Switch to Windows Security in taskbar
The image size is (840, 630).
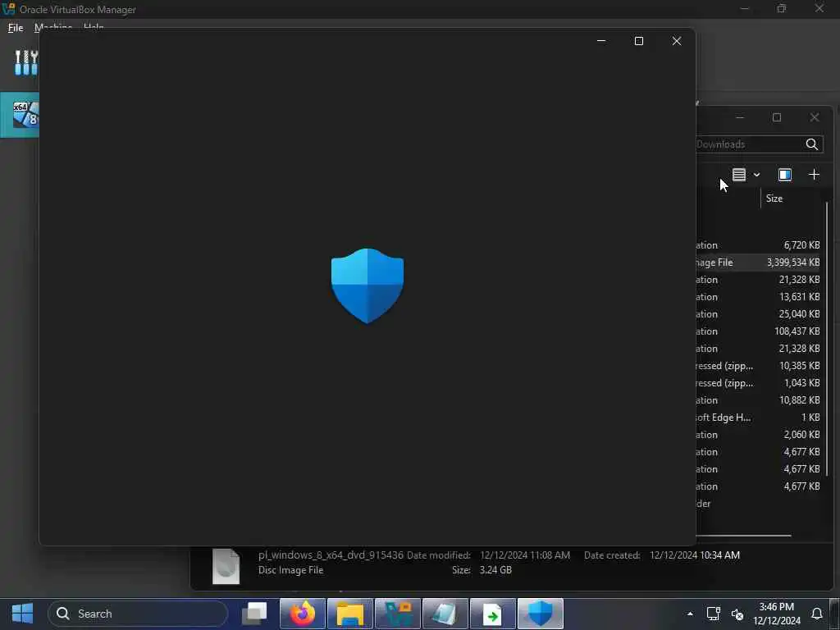[541, 614]
